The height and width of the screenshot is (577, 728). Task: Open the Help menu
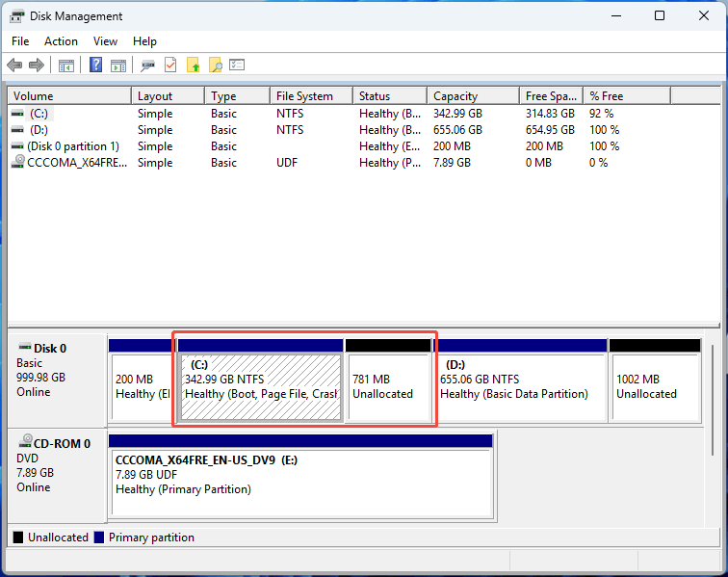click(x=144, y=41)
